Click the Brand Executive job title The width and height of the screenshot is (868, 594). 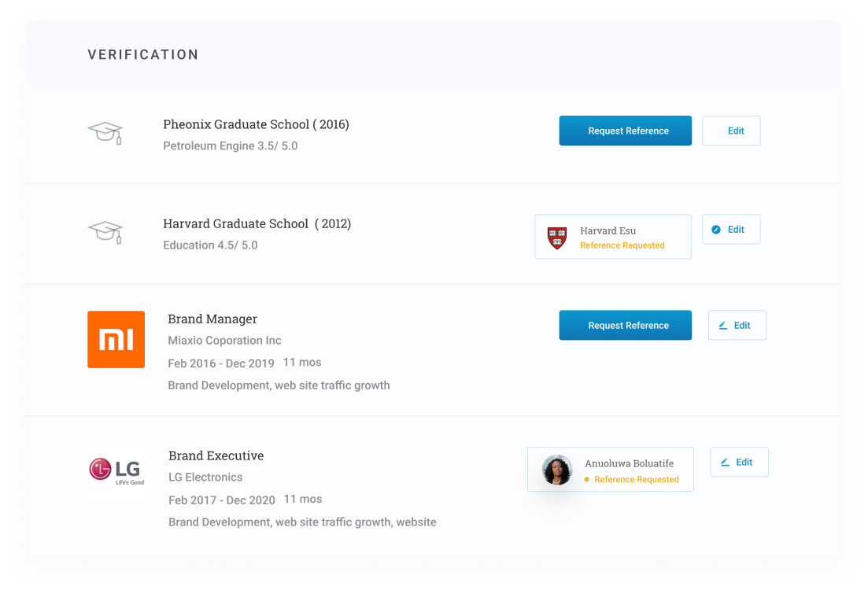tap(216, 456)
